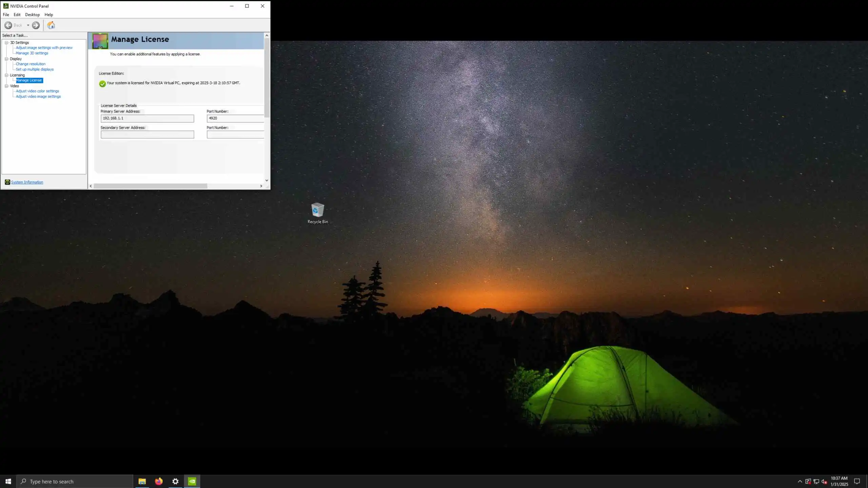This screenshot has width=868, height=488.
Task: Open the System Information link
Action: 27,182
